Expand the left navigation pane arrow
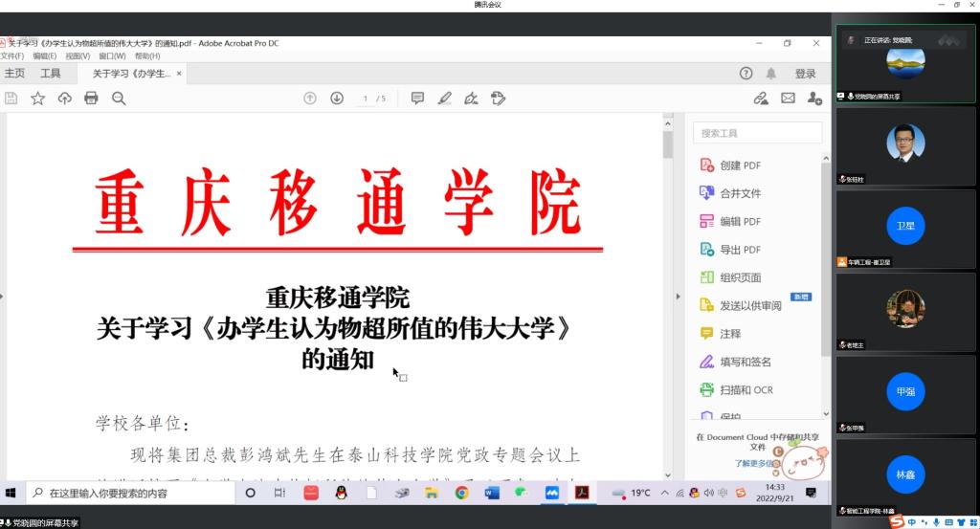 [2, 297]
